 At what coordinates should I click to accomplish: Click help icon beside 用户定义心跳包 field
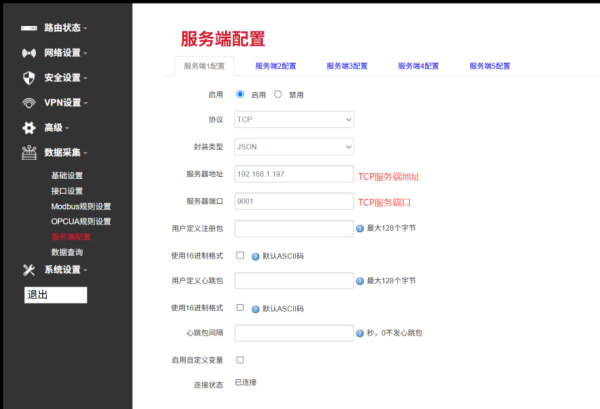[360, 281]
